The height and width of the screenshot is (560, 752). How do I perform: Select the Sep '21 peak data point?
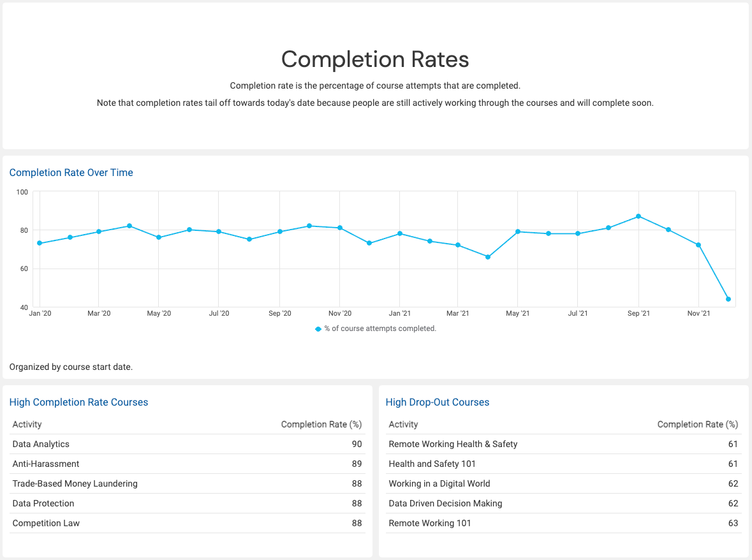(638, 216)
